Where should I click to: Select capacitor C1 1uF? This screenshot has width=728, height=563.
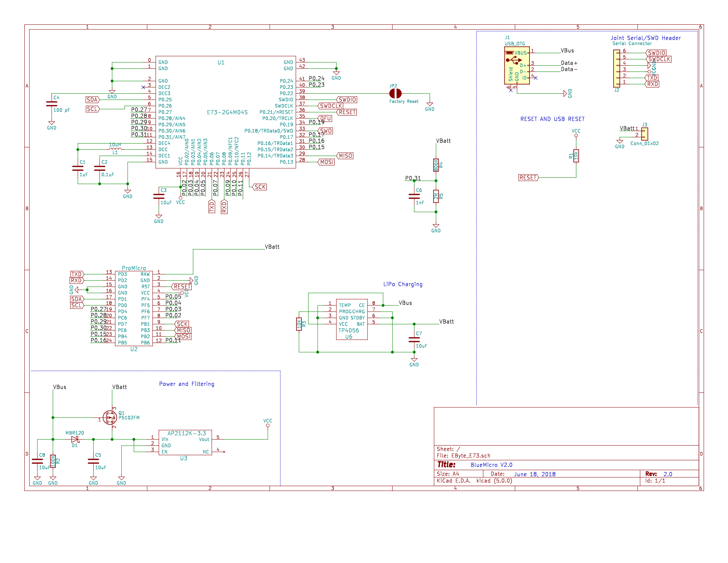[78, 168]
